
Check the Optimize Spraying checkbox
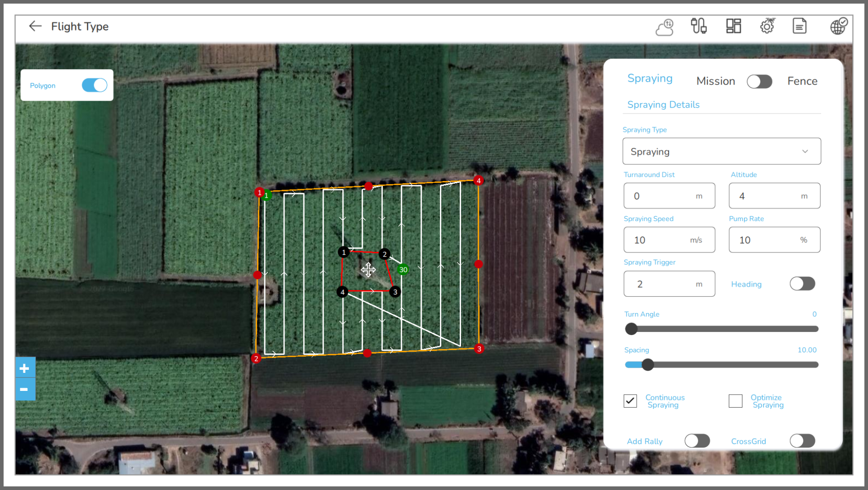[x=736, y=401]
